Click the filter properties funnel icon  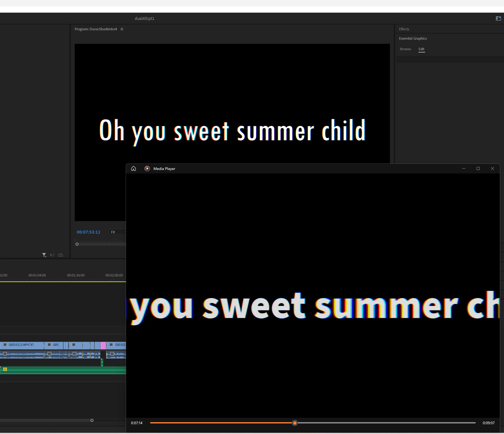click(x=44, y=255)
